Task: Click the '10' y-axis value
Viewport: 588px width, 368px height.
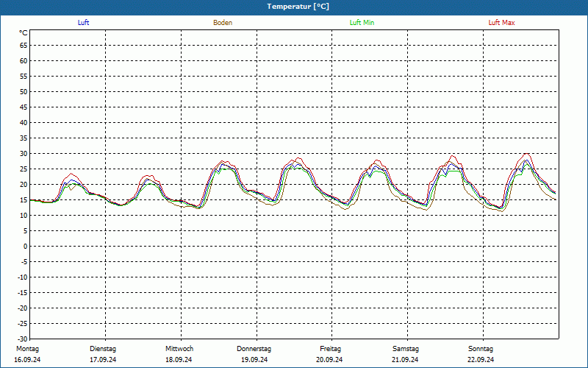Action: coord(24,216)
